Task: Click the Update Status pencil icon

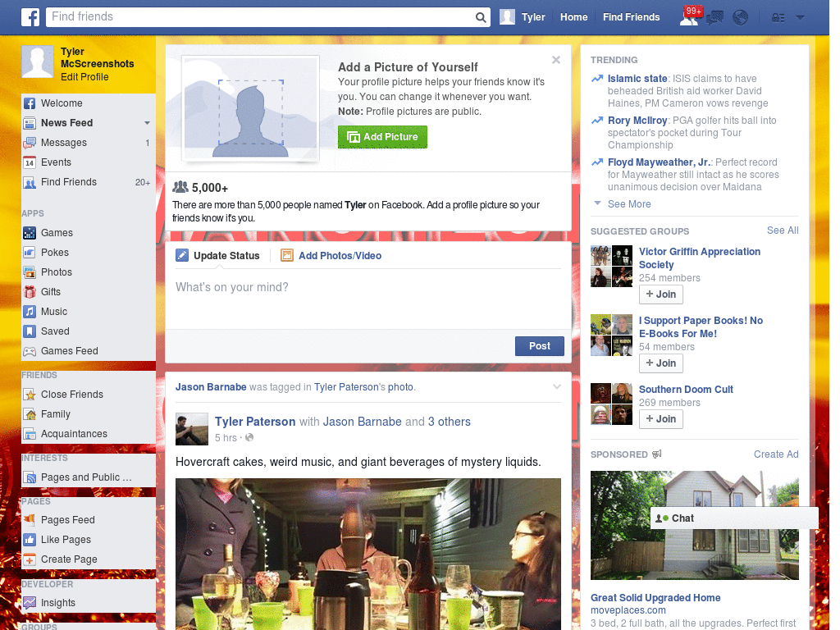Action: (182, 256)
